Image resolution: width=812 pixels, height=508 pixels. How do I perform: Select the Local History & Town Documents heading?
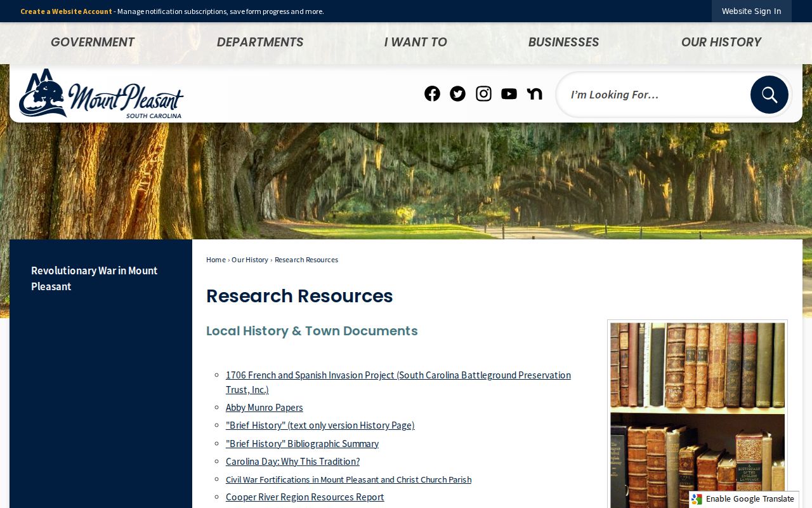pyautogui.click(x=312, y=331)
